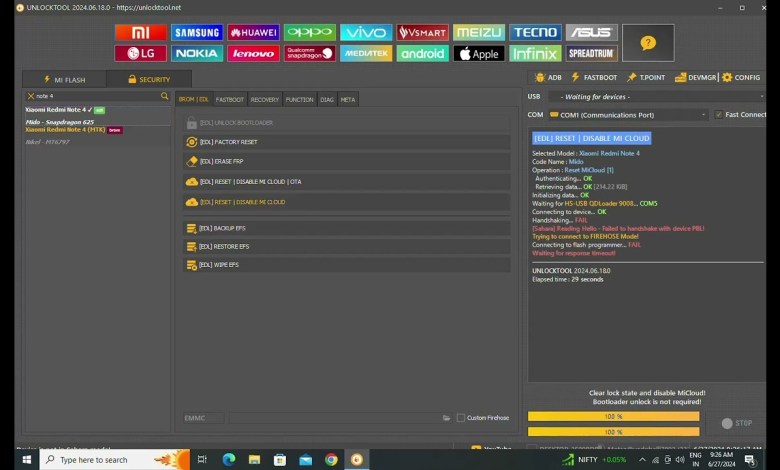780x470 pixels.
Task: Open the RECOVERY tab
Action: 265,99
